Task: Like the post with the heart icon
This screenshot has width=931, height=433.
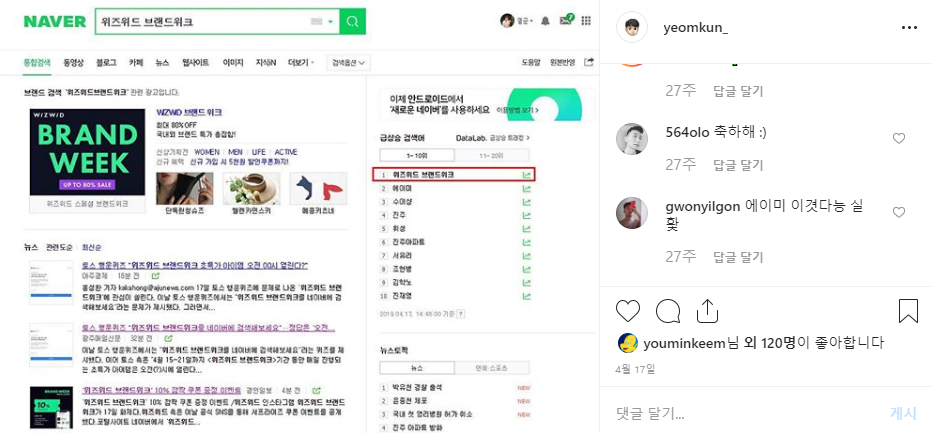Action: click(628, 311)
